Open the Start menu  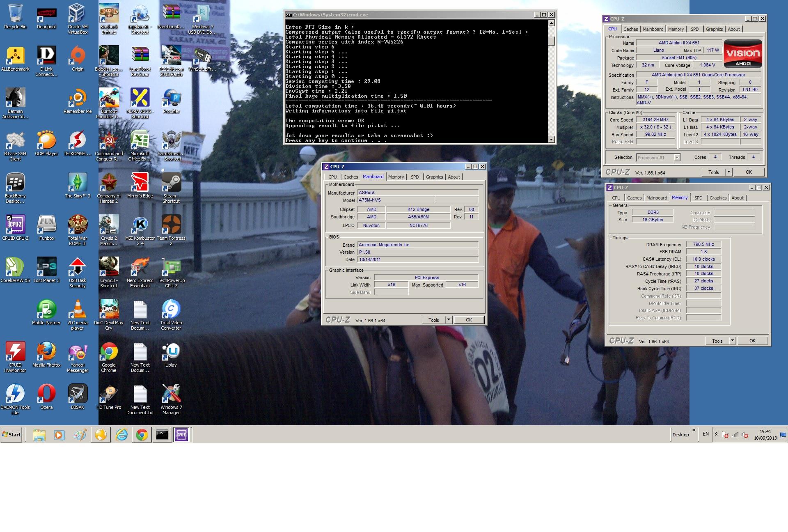(11, 435)
